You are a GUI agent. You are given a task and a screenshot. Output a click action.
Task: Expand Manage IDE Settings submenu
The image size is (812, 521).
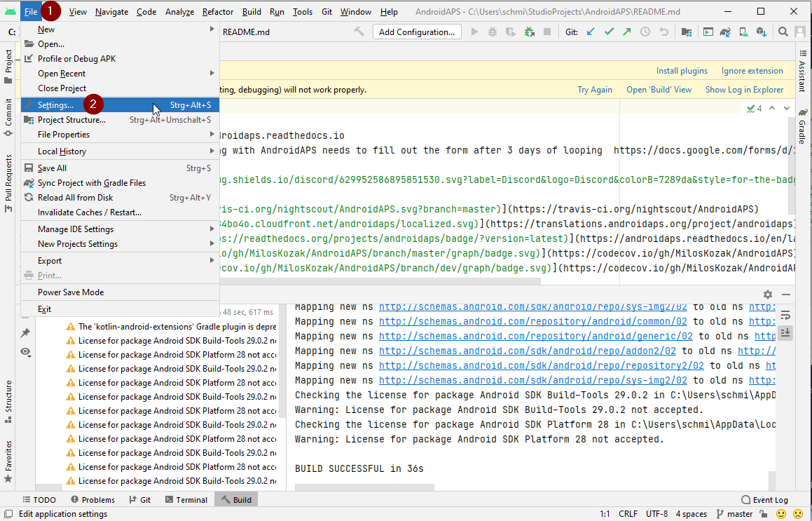(212, 229)
